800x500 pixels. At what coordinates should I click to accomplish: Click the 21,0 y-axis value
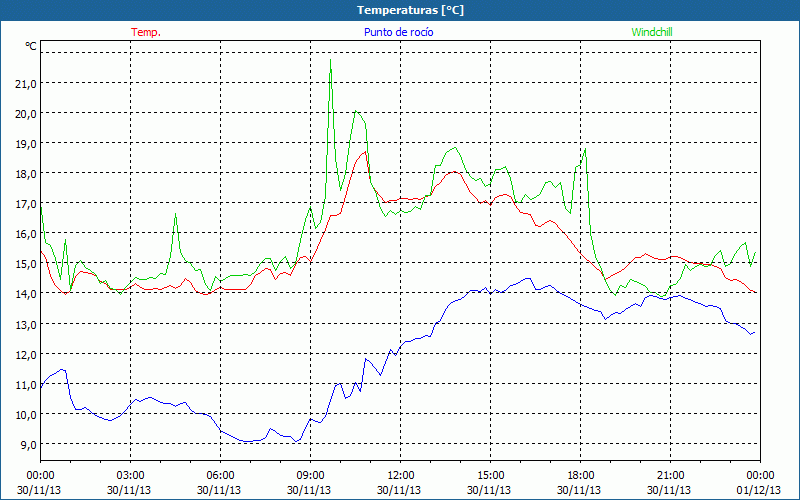coord(26,84)
